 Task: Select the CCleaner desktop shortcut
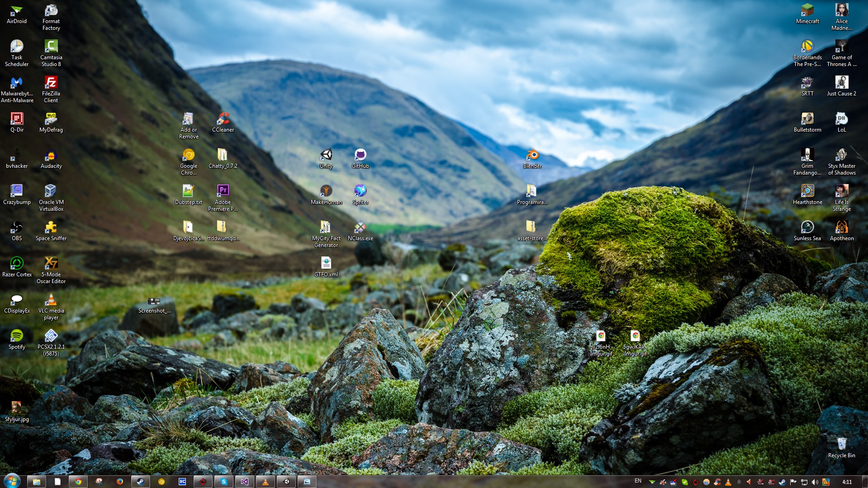point(223,123)
